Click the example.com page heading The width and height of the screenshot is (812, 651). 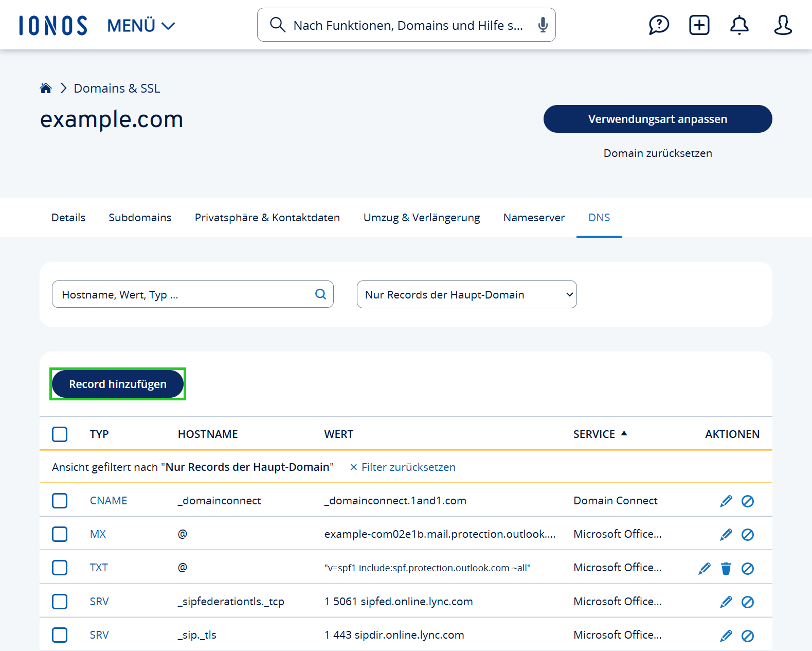(112, 119)
